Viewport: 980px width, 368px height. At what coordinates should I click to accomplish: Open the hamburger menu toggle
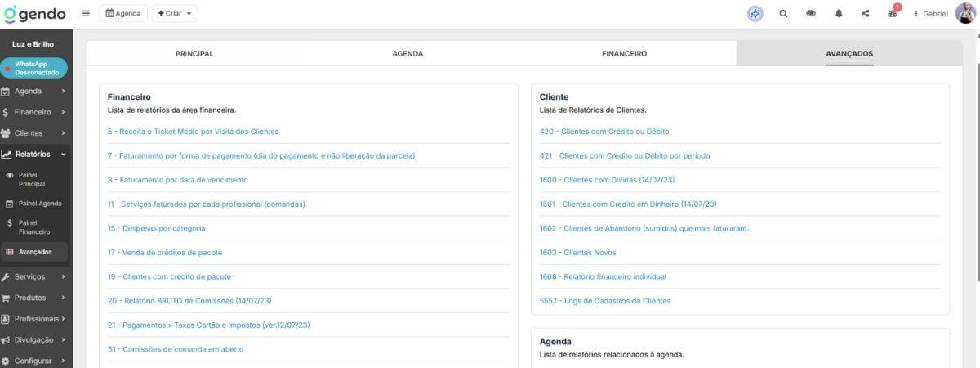pos(87,14)
